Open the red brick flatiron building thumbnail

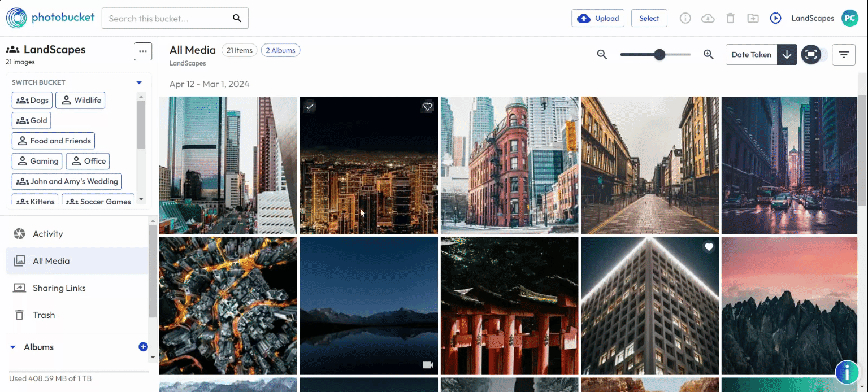509,165
